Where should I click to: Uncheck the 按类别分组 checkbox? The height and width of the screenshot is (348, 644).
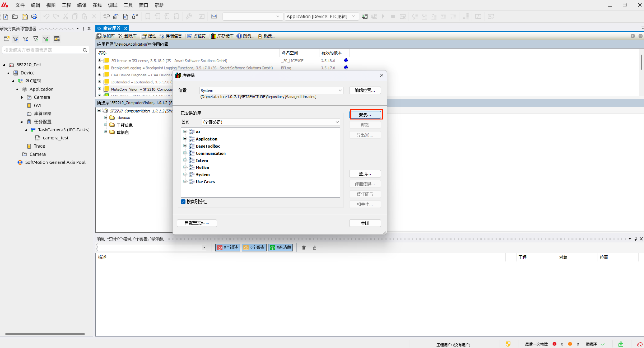(183, 202)
